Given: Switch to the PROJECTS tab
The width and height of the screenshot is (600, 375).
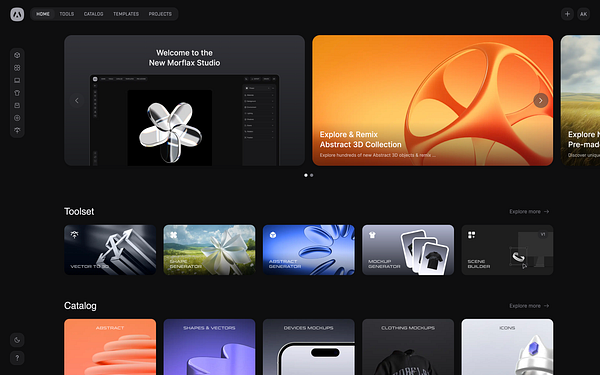Looking at the screenshot, I should point(160,14).
